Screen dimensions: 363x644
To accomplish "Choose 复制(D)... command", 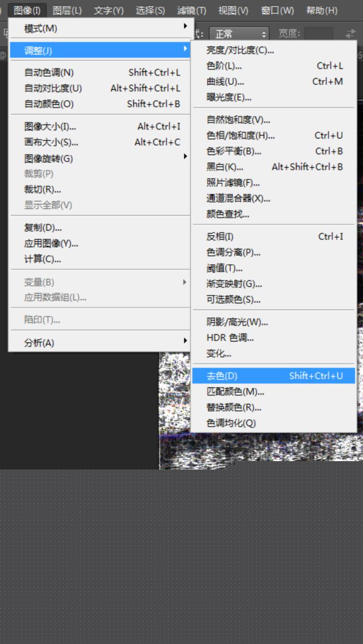I will point(100,227).
